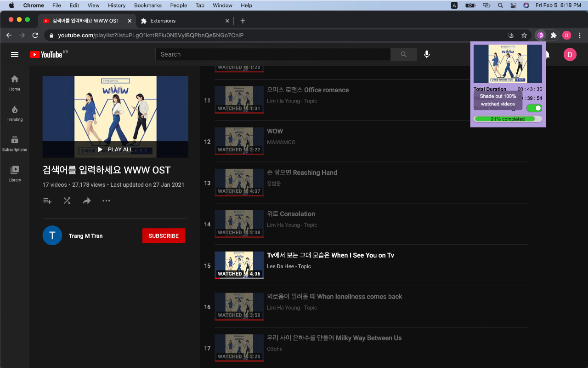Image resolution: width=588 pixels, height=368 pixels.
Task: Open MAMAMOO channel link
Action: pyautogui.click(x=281, y=142)
